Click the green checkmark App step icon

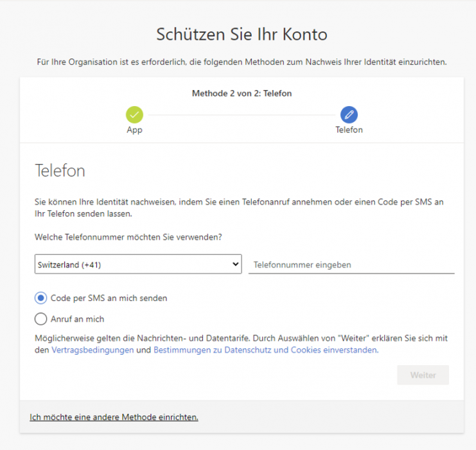(x=134, y=115)
